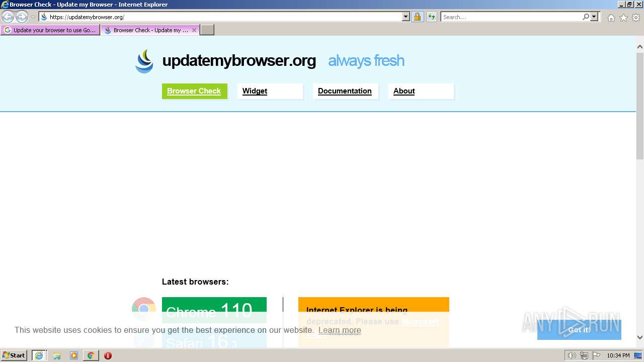This screenshot has height=362, width=644.
Task: Click the updatemybrowser.org logo icon
Action: [x=144, y=61]
